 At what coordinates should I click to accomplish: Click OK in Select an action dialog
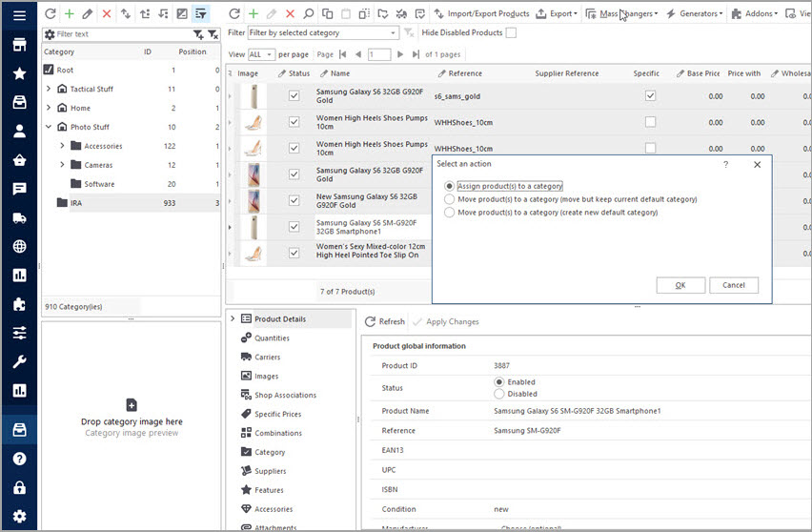pos(680,285)
